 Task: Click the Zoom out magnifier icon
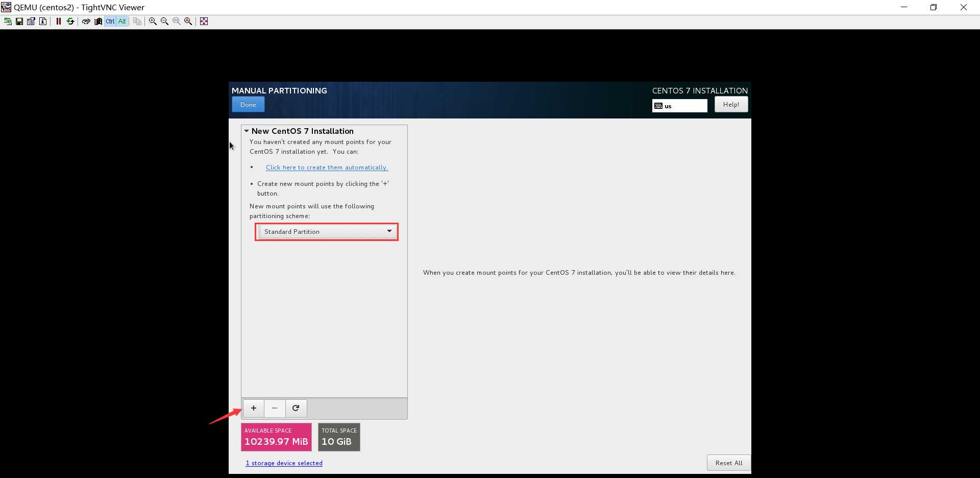point(164,21)
